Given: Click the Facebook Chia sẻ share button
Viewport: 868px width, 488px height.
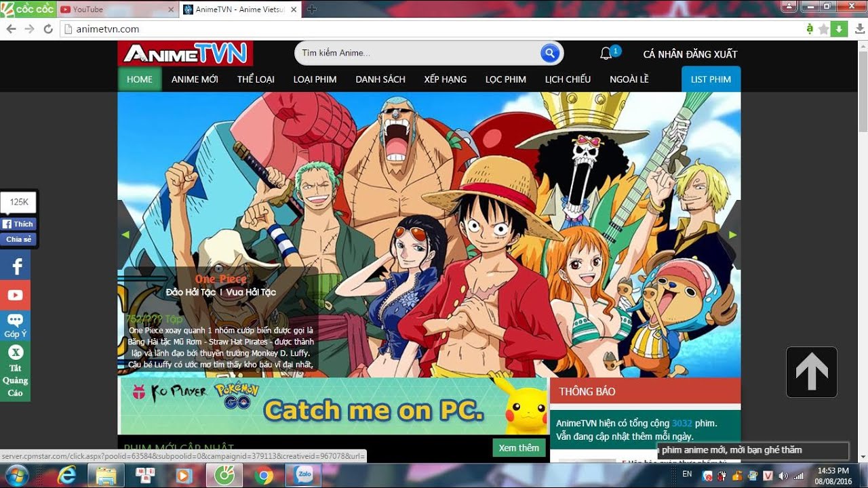Looking at the screenshot, I should (x=18, y=239).
